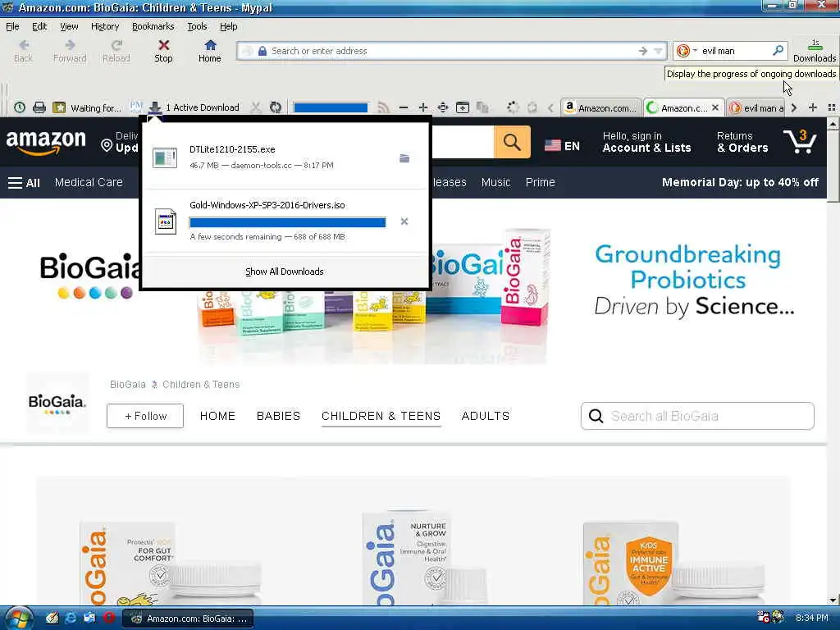Open the Tools menu

pos(197,26)
